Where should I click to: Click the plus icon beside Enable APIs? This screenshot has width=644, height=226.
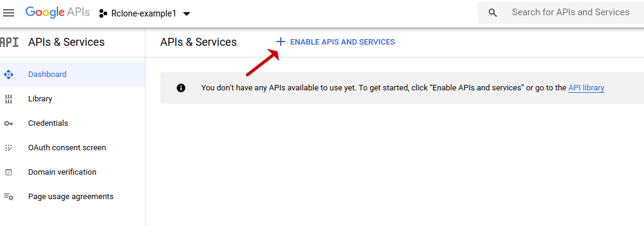click(280, 42)
